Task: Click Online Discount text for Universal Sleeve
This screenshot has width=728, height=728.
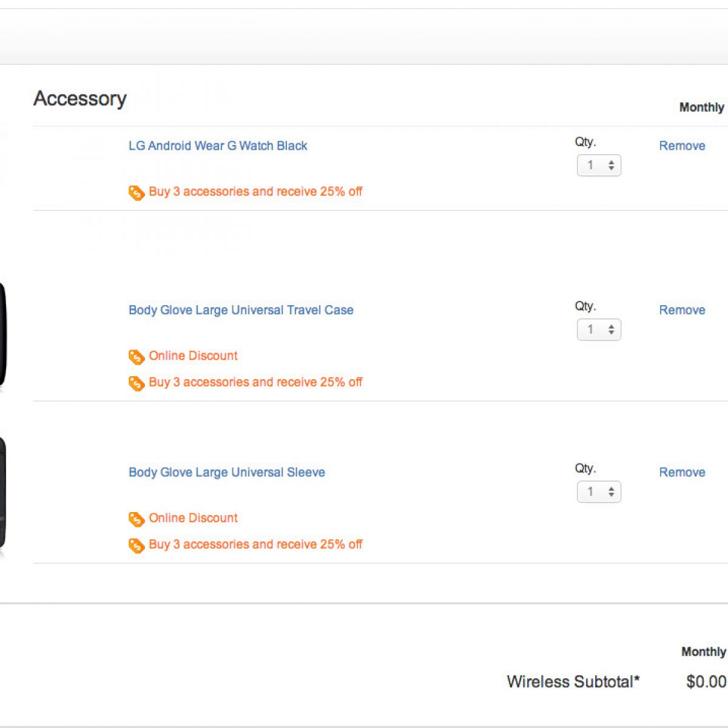Action: click(193, 518)
